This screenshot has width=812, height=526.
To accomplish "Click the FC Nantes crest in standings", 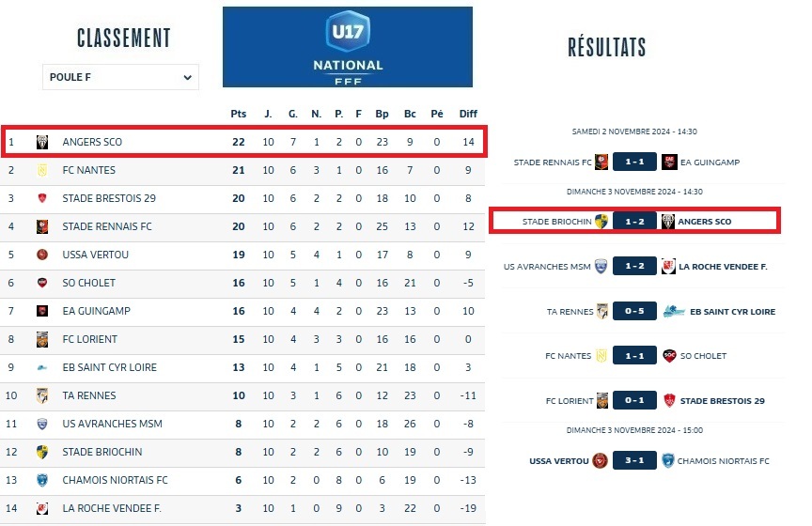I will (42, 170).
